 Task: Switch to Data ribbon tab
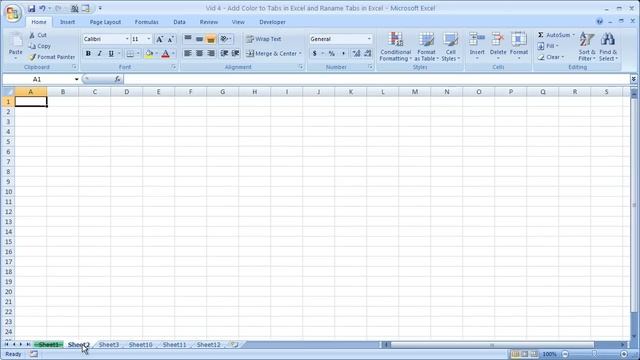(179, 22)
